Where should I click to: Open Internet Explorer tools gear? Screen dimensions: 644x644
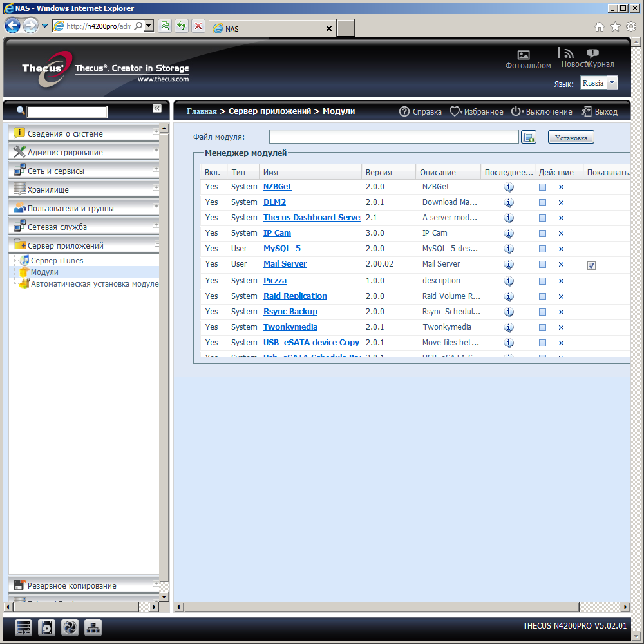point(631,26)
